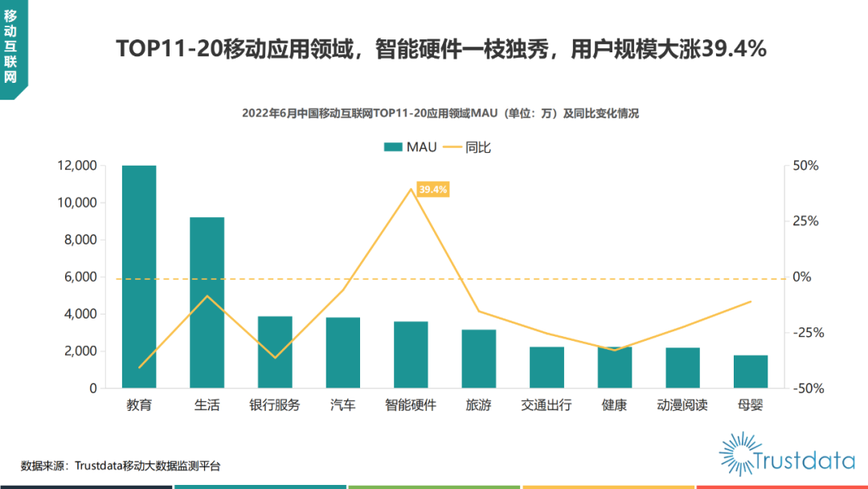Click the 智能硬件 bar
This screenshot has width=868, height=489.
click(411, 355)
